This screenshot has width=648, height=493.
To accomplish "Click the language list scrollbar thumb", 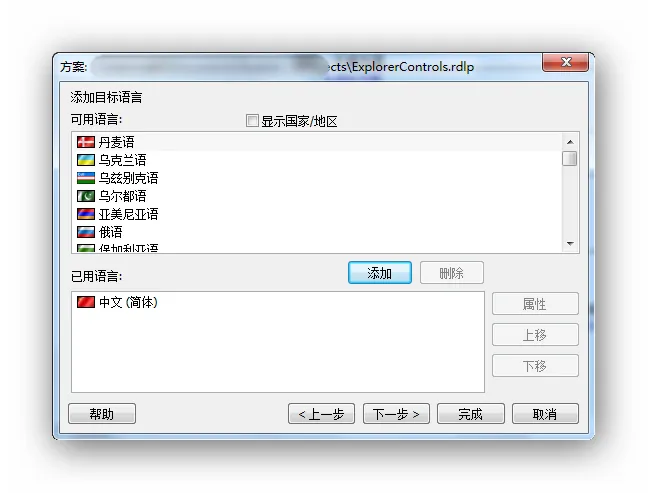I will [570, 159].
